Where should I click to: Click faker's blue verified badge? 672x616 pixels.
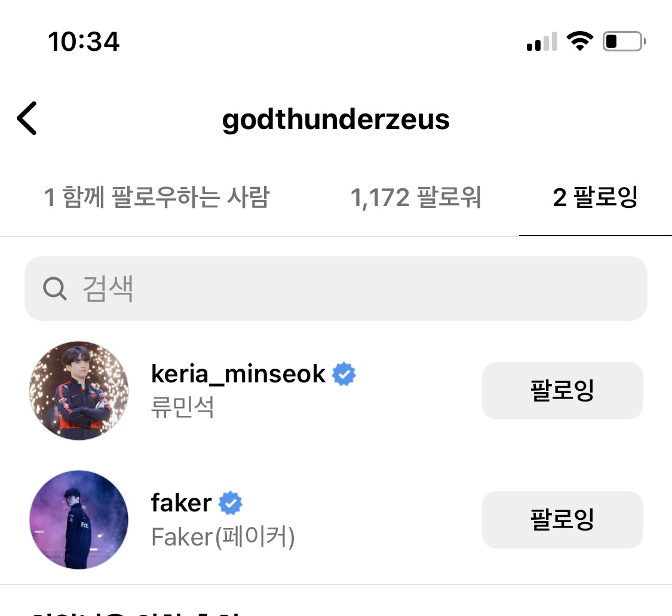click(230, 504)
